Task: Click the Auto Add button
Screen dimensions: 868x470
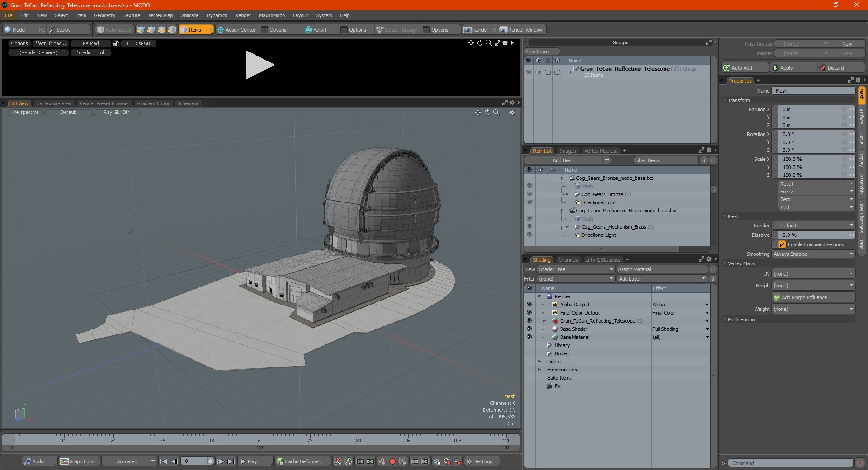Action: tap(745, 68)
